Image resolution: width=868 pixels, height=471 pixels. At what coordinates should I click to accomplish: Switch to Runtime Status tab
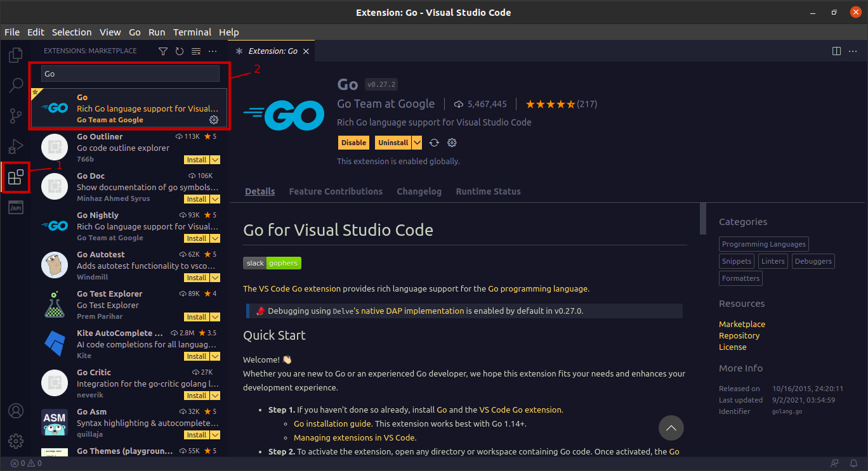[x=488, y=191]
